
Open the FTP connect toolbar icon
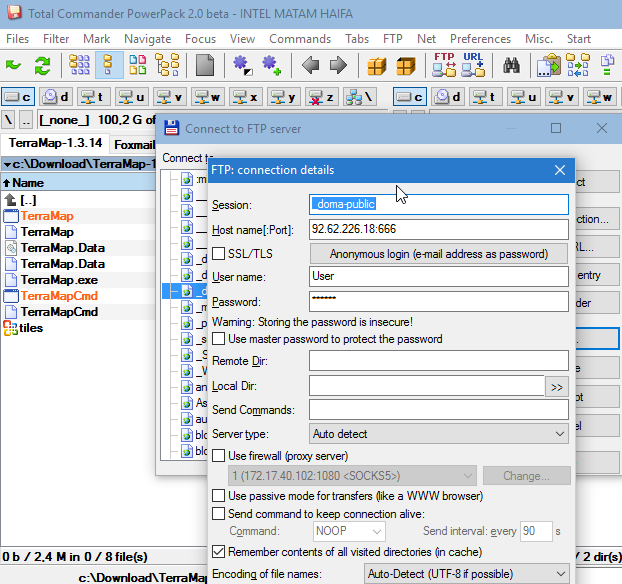click(x=444, y=65)
